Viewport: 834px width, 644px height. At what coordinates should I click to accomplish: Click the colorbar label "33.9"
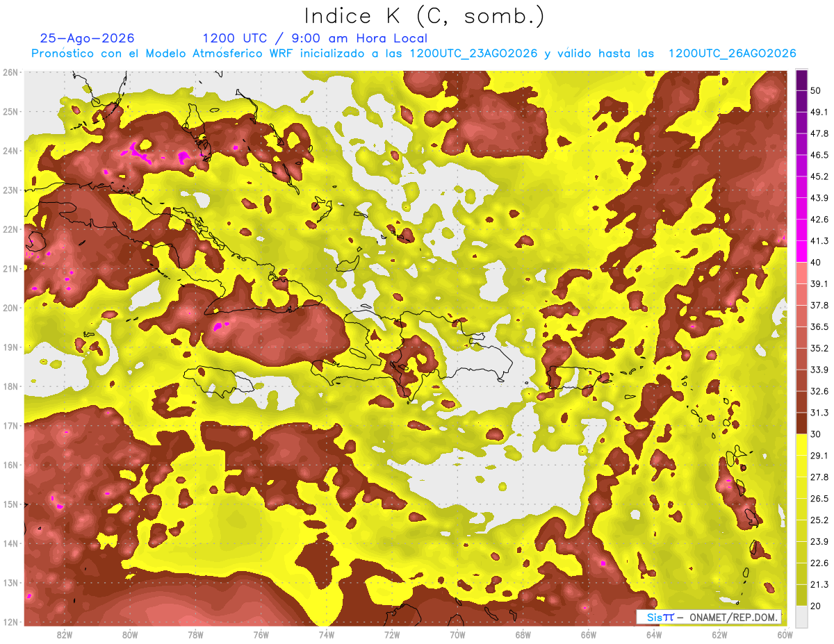819,370
